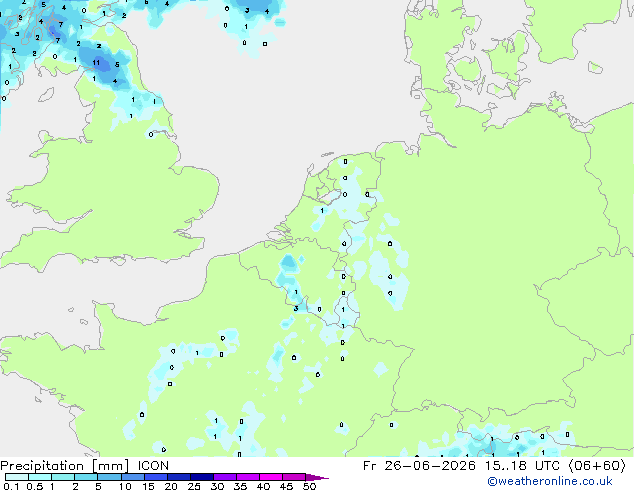Click the 0.1–0.5 mm legend color swatch

(17, 477)
